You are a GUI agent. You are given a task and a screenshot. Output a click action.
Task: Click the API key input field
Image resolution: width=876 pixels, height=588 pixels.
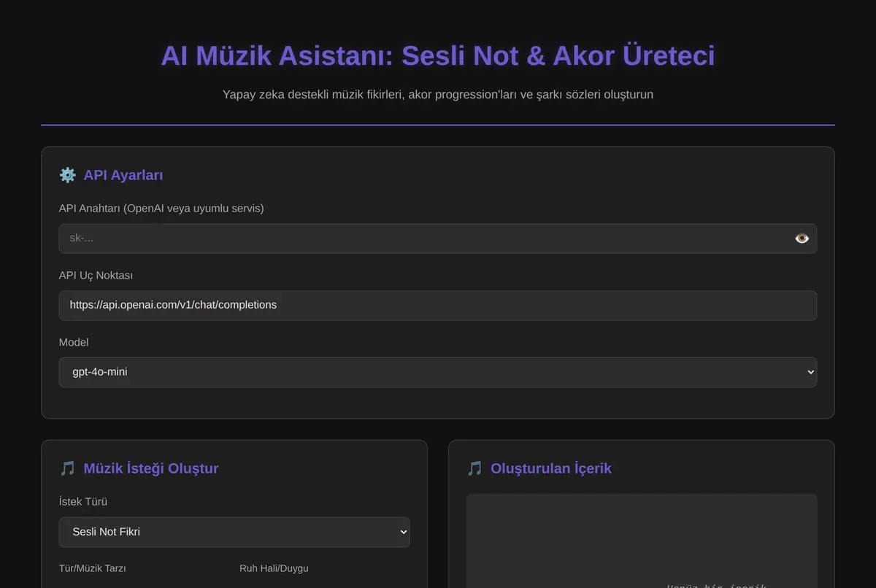click(x=438, y=239)
